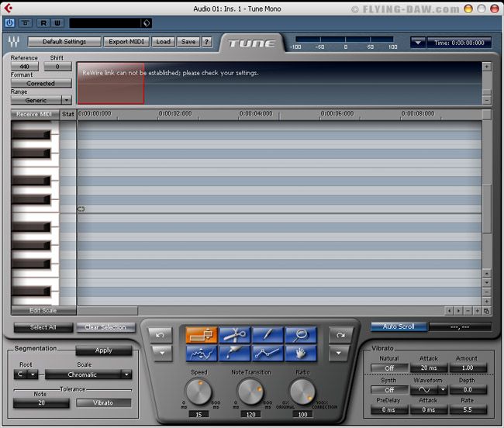Screen dimensions: 504x428
Task: Select the Zoom magnifier tool
Action: (301, 335)
